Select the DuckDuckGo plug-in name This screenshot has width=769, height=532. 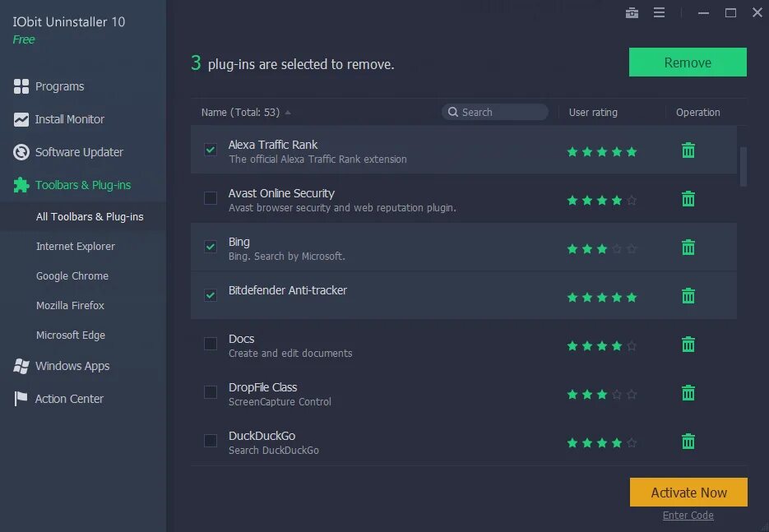pyautogui.click(x=262, y=436)
